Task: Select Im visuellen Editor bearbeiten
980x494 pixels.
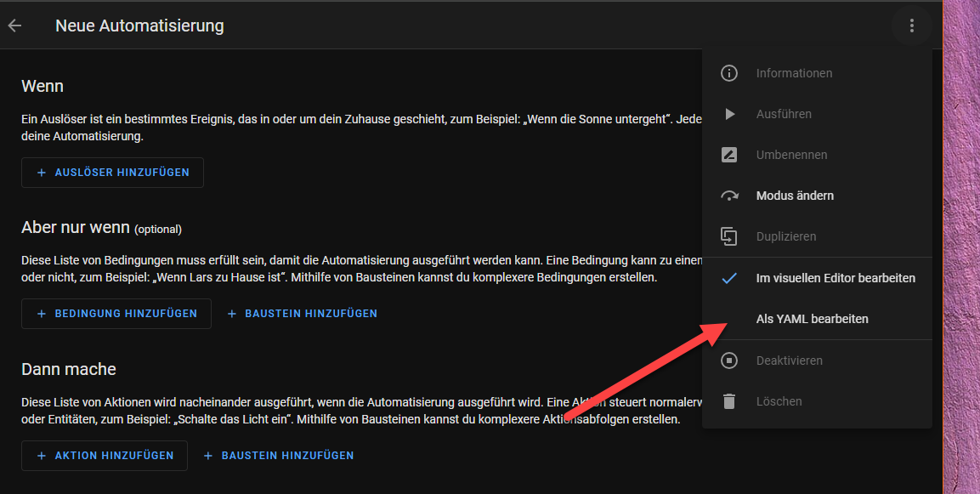Action: point(835,278)
